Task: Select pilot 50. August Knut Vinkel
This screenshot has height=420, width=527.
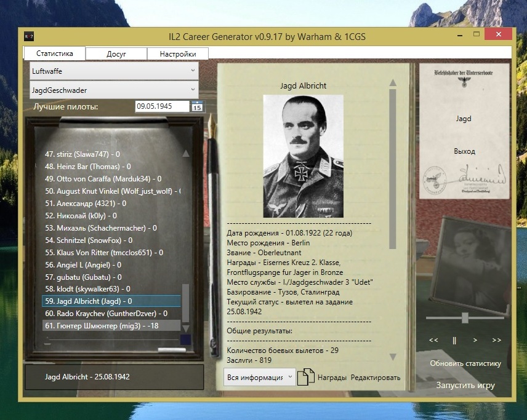Action: tap(111, 191)
